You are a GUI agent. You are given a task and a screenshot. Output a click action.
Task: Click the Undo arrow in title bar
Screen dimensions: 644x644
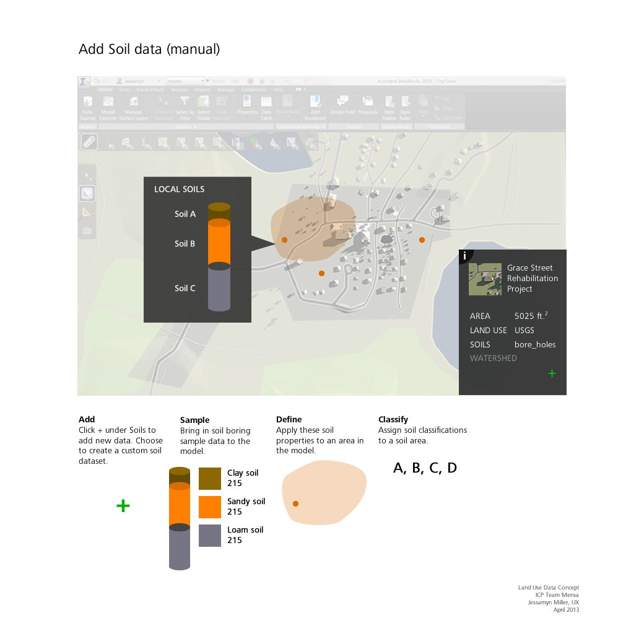click(97, 81)
